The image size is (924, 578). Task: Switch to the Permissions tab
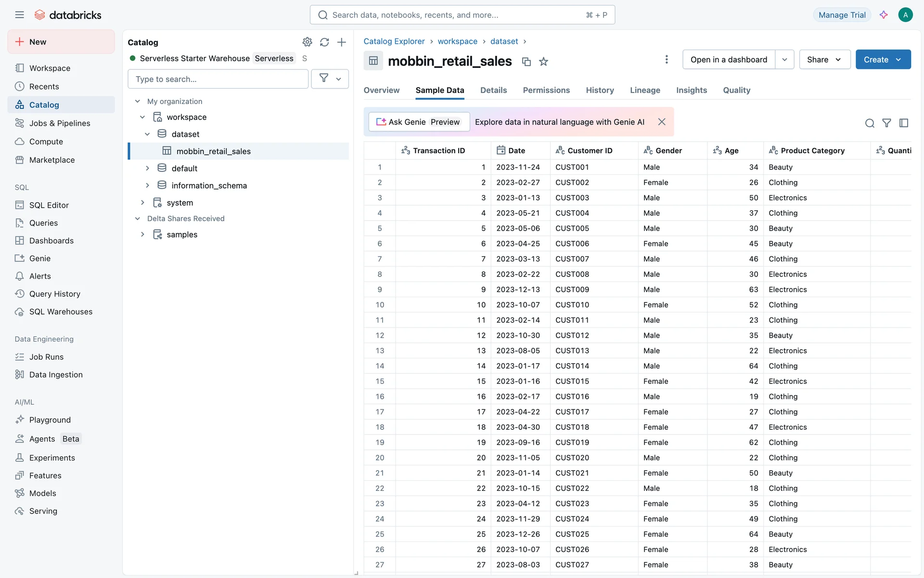click(546, 90)
